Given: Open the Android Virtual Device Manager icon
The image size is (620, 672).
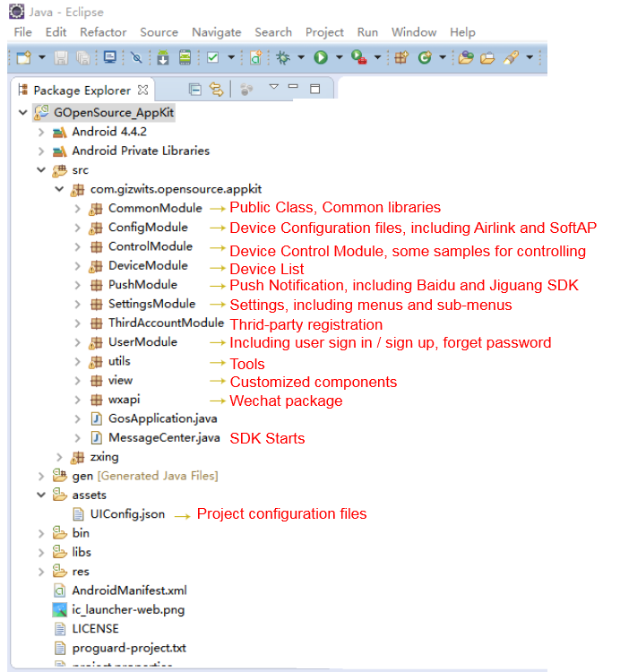Looking at the screenshot, I should pos(185,57).
